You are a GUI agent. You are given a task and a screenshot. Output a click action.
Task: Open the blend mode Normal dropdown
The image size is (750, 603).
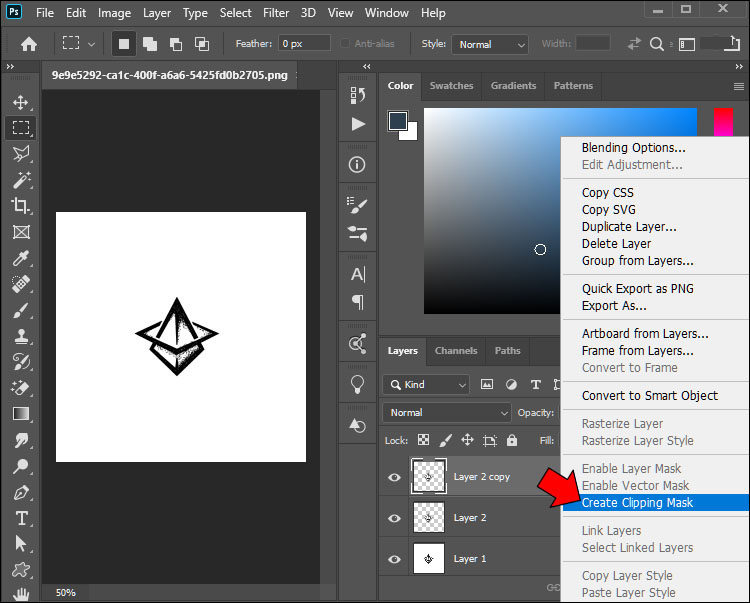[x=447, y=412]
